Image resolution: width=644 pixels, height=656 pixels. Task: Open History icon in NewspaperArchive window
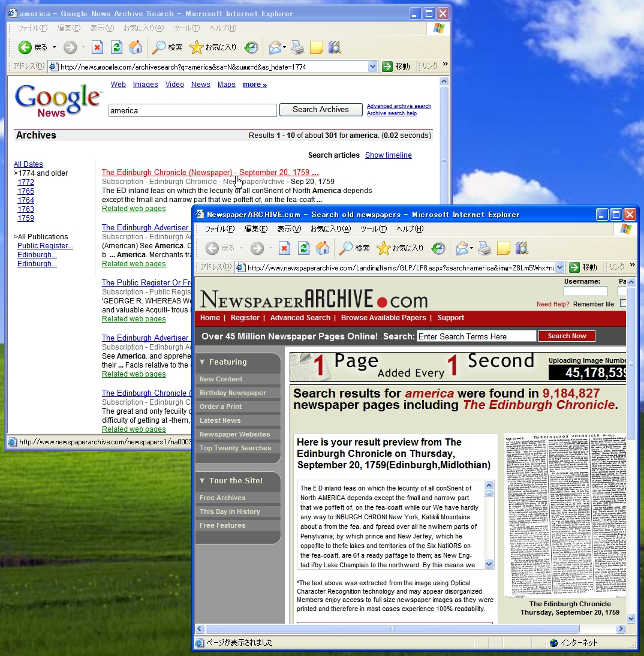click(438, 248)
